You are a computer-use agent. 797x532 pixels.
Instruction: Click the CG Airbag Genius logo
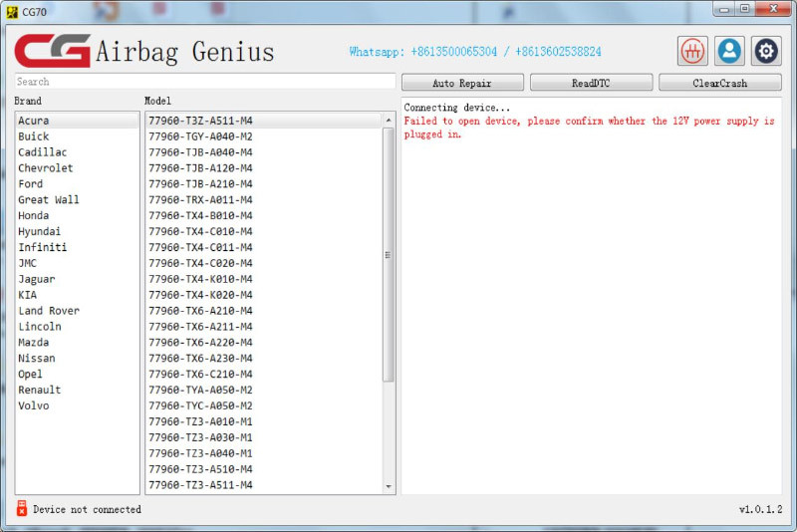(144, 51)
